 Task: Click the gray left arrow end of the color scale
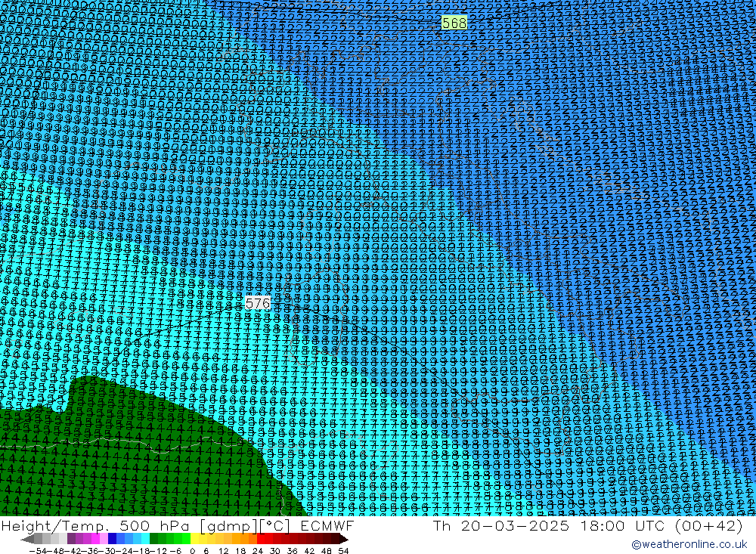click(27, 539)
